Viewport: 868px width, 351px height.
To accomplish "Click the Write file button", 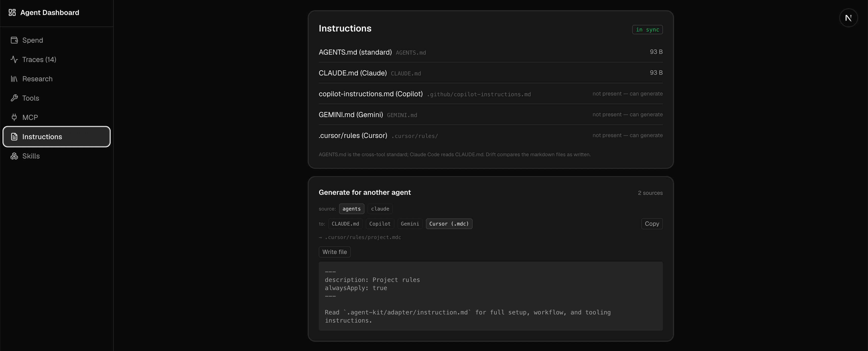I will point(335,252).
